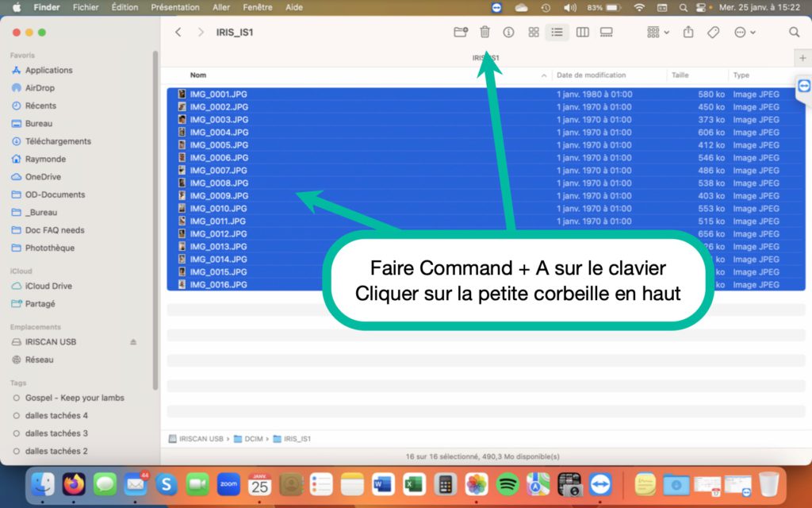Open the Présentation menu

coord(174,7)
